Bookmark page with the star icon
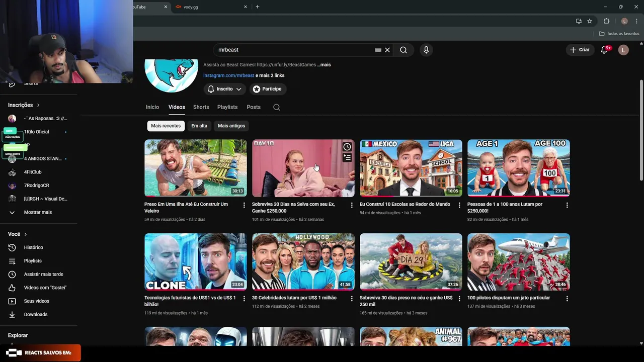The image size is (644, 362). click(x=590, y=21)
